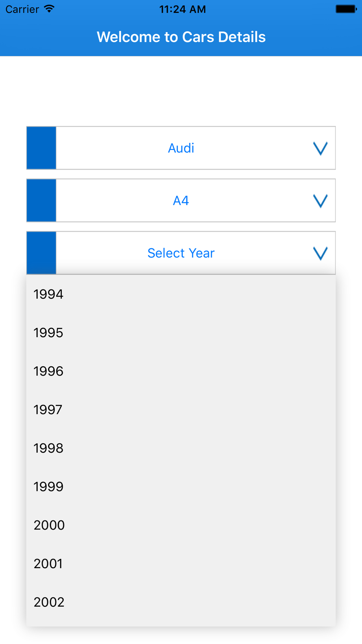
Task: Open the A4 model dropdown
Action: pos(181,201)
